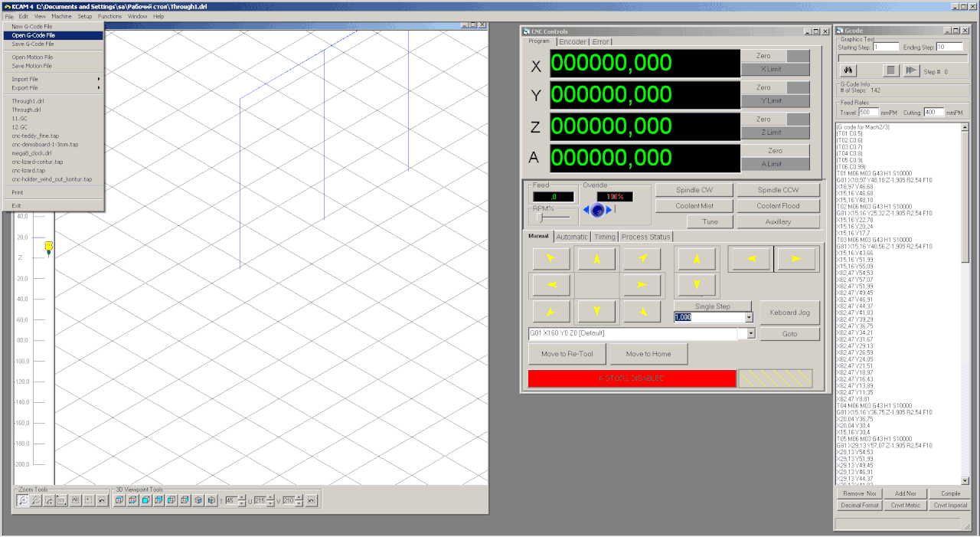Select second cube viewpoint icon in 3D tools
This screenshot has width=980, height=537.
132,500
